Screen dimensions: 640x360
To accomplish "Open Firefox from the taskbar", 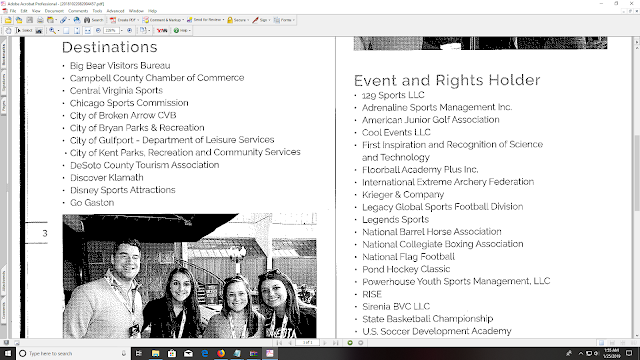I will [221, 353].
